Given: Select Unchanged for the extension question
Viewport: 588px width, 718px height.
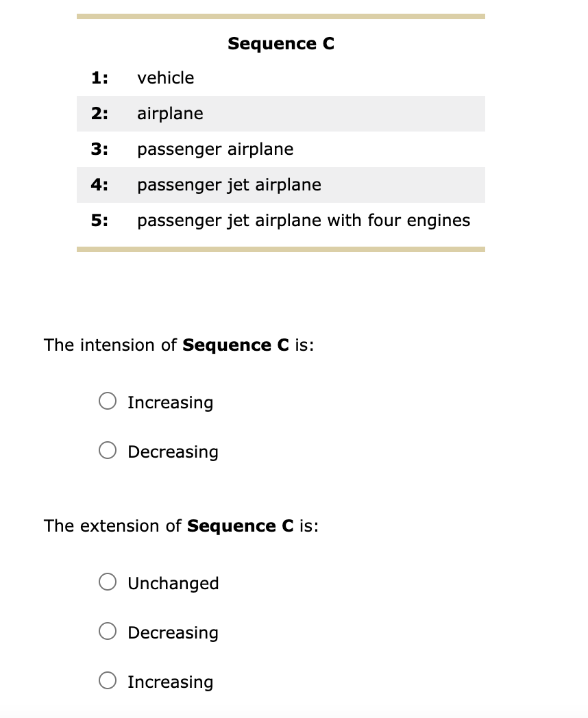Looking at the screenshot, I should tap(107, 582).
